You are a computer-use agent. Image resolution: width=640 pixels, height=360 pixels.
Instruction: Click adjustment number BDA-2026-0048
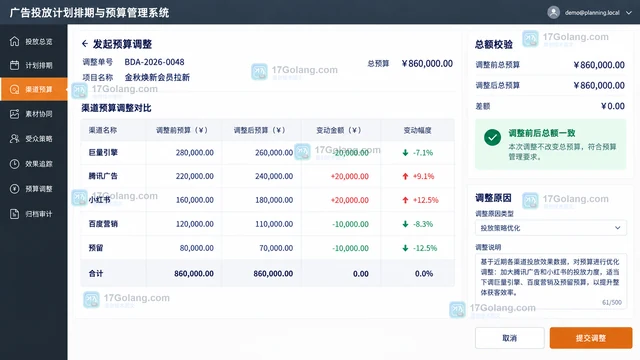[154, 62]
